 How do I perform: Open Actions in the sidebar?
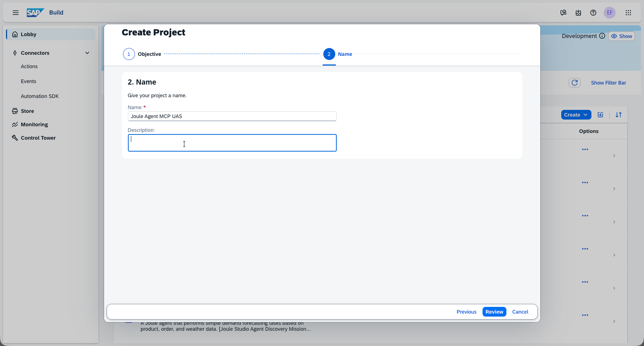[x=29, y=66]
